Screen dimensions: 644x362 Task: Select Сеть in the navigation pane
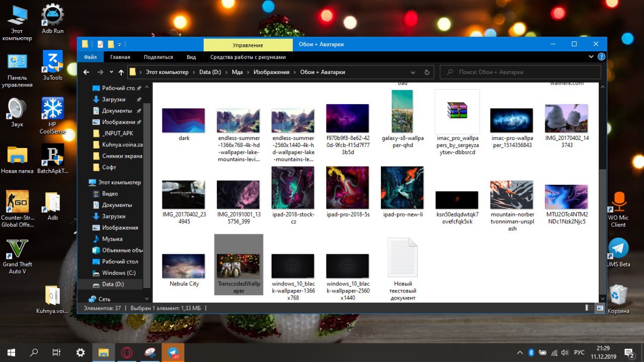[104, 299]
